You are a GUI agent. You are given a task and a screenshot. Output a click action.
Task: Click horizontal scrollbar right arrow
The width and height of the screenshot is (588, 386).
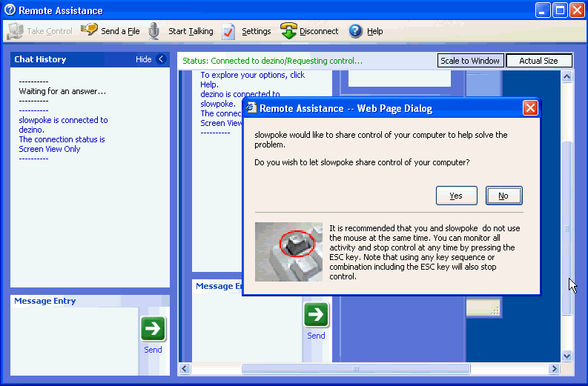click(x=554, y=369)
